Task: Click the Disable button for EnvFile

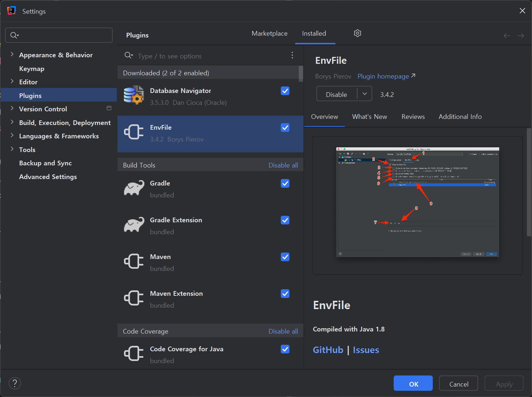Action: point(337,94)
